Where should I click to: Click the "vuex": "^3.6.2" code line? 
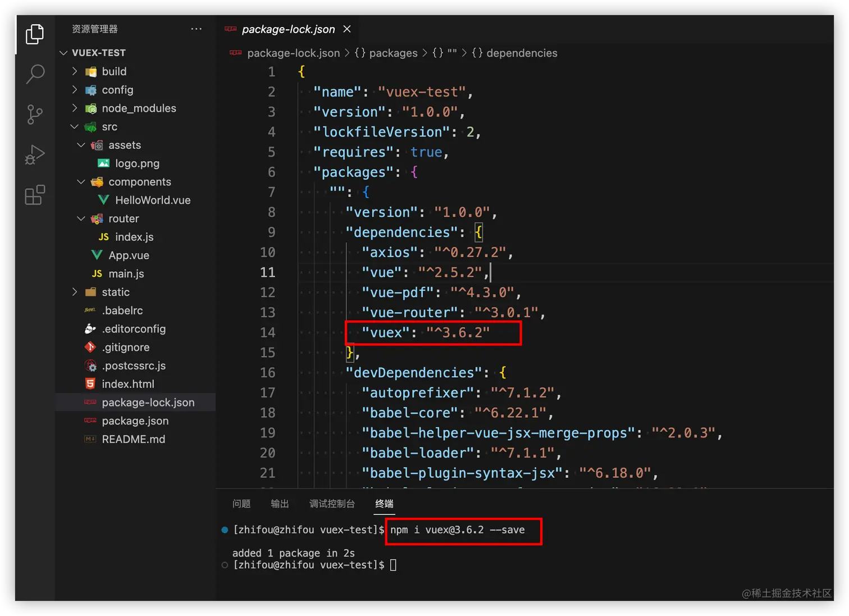pyautogui.click(x=426, y=332)
